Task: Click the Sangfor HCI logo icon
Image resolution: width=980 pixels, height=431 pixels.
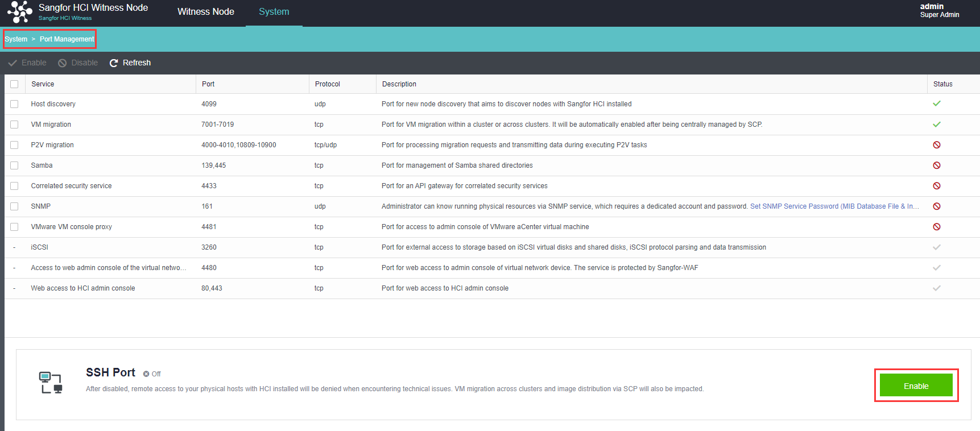Action: tap(20, 12)
